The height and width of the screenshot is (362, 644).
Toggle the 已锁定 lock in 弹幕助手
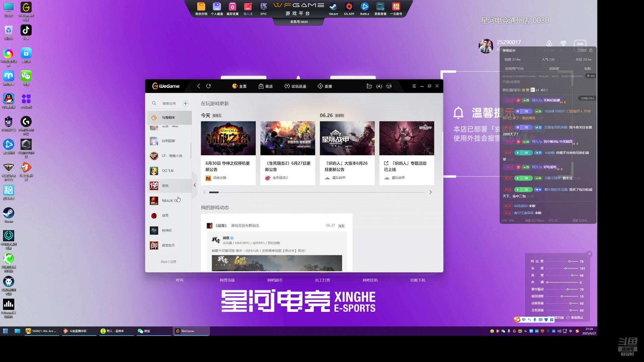585,50
